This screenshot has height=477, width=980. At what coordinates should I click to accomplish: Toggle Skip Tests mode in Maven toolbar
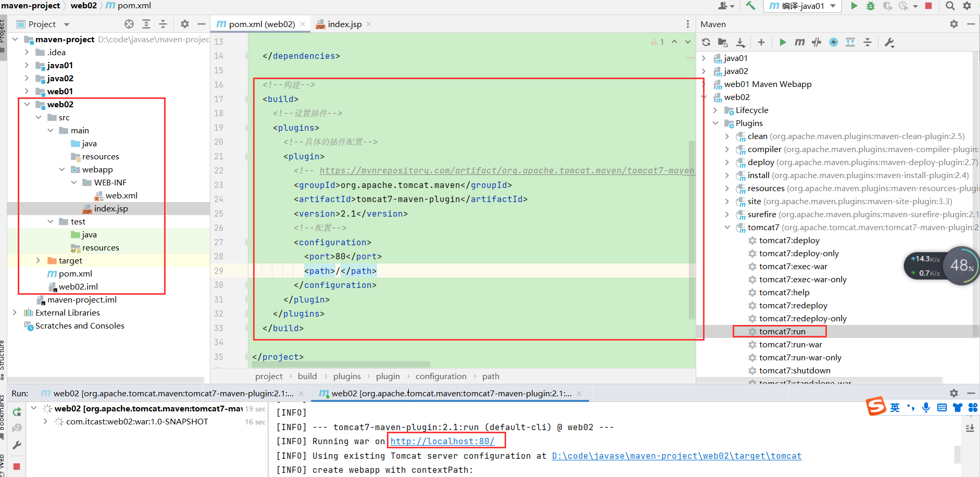tap(834, 42)
